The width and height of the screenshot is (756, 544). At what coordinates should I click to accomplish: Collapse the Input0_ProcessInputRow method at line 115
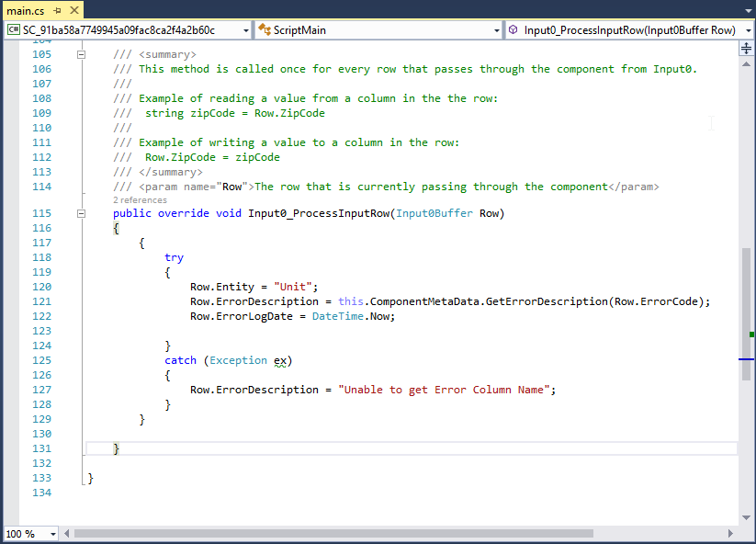(x=82, y=213)
